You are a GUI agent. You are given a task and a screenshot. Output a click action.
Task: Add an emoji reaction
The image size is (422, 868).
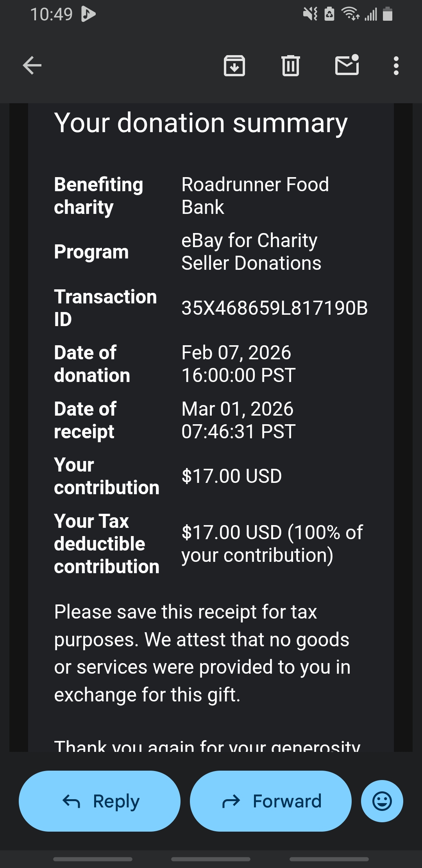382,801
